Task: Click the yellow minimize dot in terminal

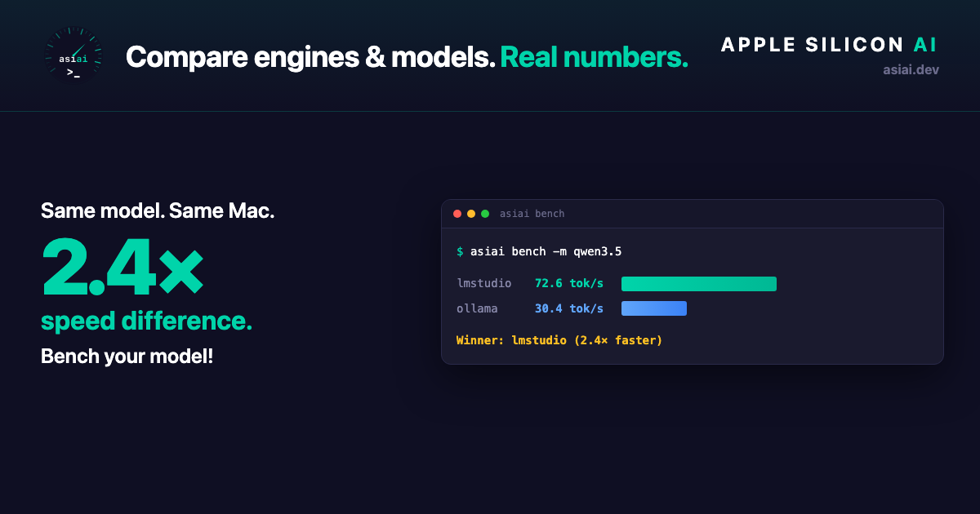Action: [x=471, y=214]
